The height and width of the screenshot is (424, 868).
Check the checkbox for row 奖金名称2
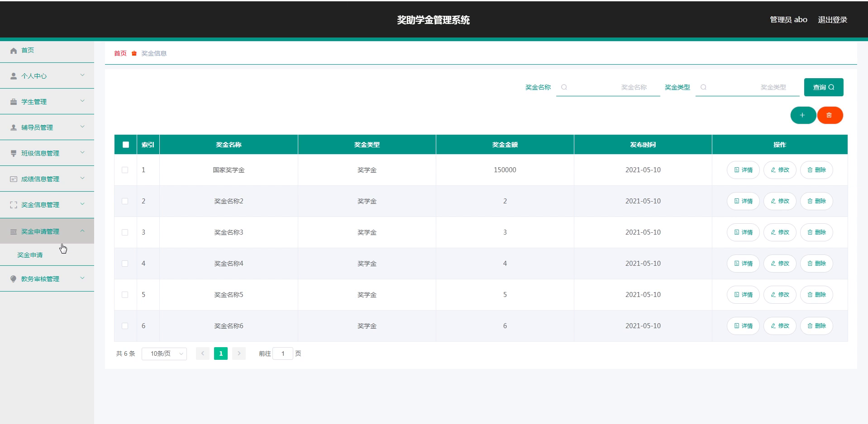[x=125, y=201]
